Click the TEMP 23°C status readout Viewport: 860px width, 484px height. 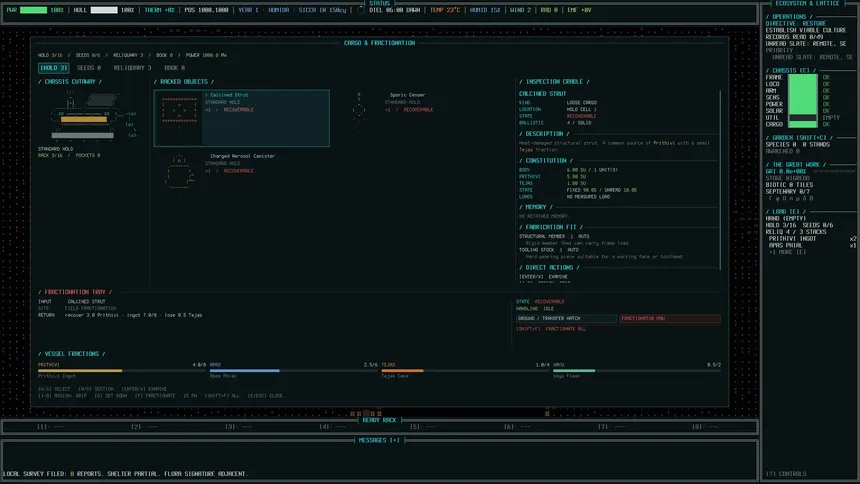click(x=445, y=10)
